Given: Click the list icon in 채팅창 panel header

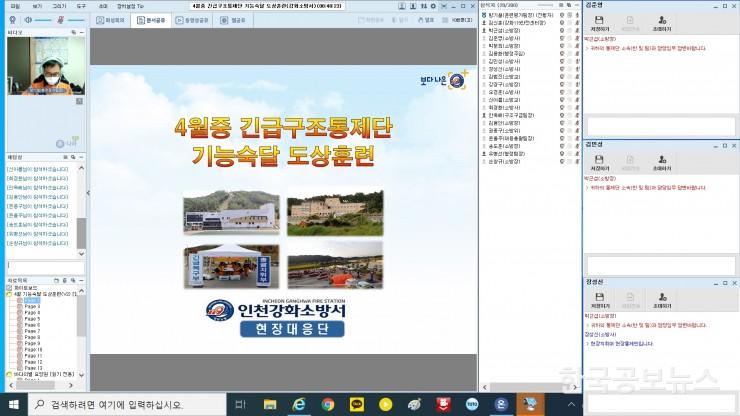Looking at the screenshot, I should click(x=66, y=157).
